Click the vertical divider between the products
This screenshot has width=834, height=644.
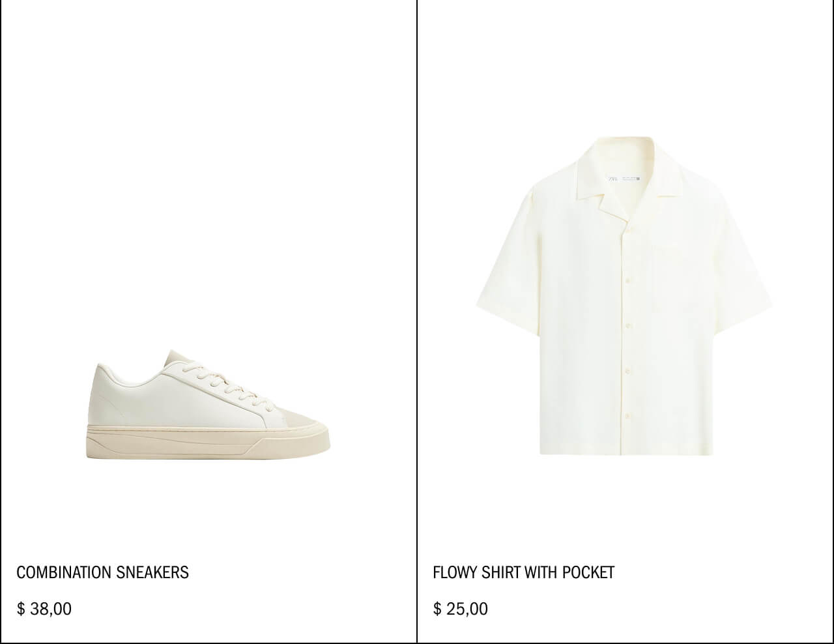(x=417, y=322)
